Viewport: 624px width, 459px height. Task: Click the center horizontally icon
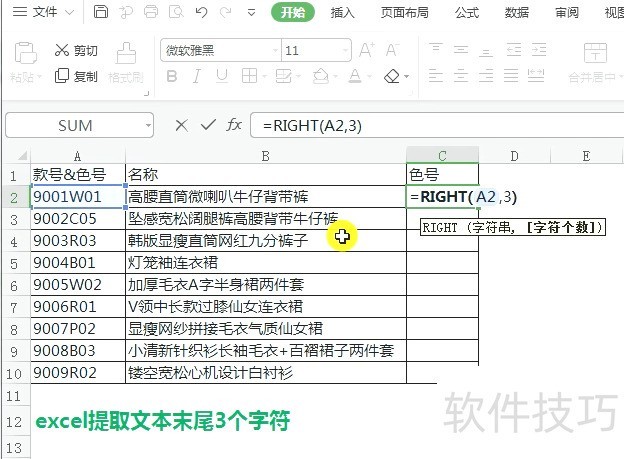point(461,75)
